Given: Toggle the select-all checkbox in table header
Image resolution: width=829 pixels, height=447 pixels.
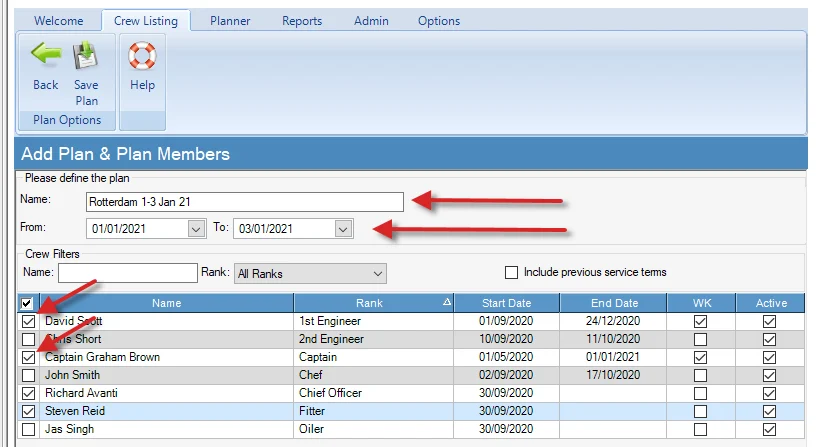Looking at the screenshot, I should [x=27, y=303].
